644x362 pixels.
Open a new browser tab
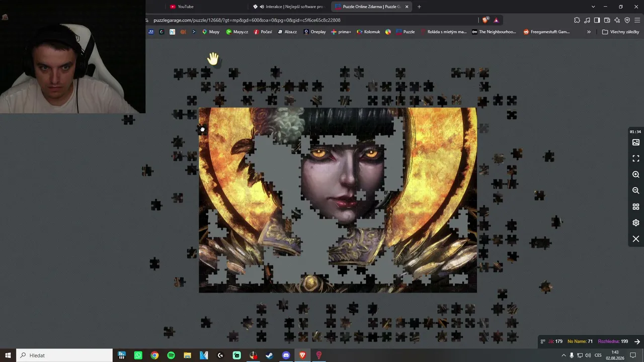point(419,7)
